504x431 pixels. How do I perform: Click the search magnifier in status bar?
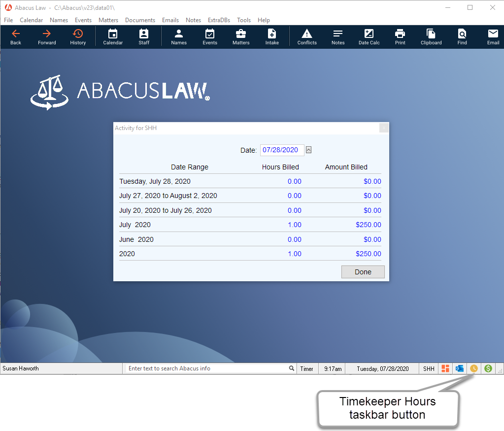[291, 368]
